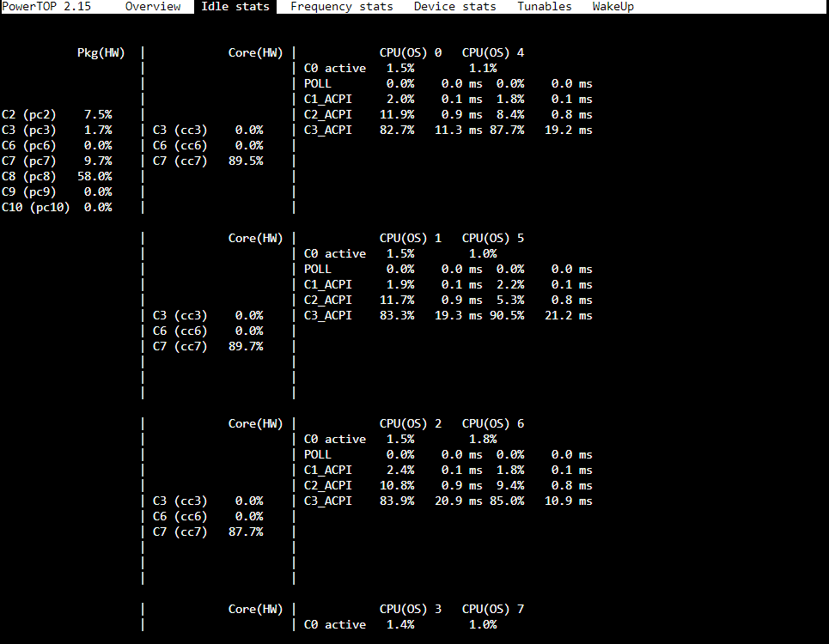Click the 1.4% C0 active value of CPU 3
Screen dimensions: 829x644
coord(400,624)
